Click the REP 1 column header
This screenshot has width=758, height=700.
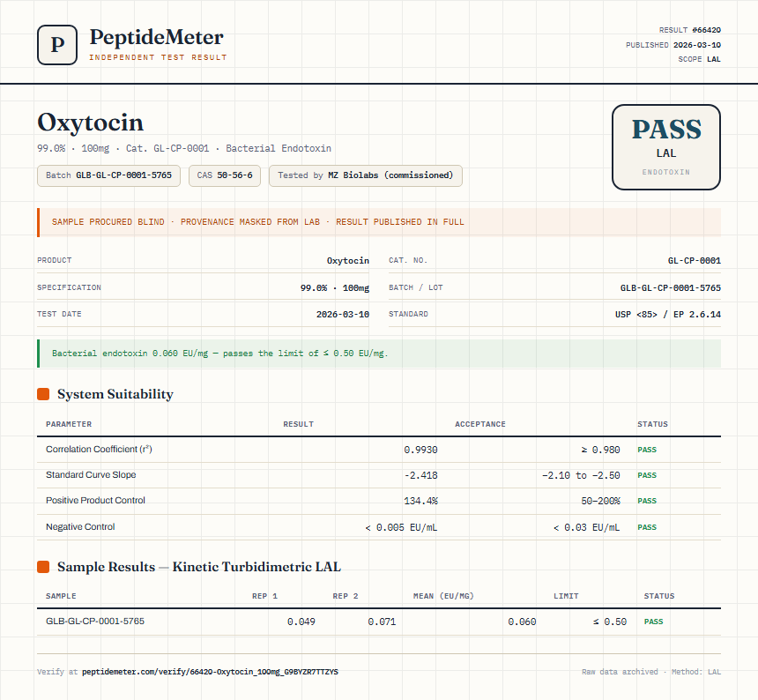click(264, 596)
